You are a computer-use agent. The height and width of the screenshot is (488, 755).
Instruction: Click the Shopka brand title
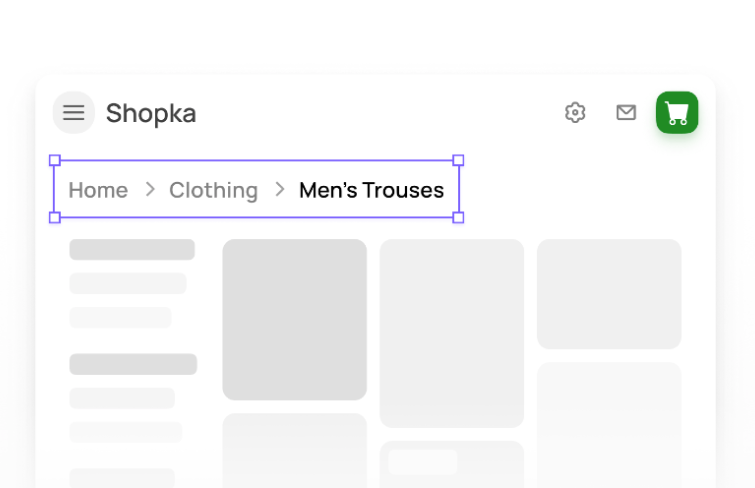[151, 114]
